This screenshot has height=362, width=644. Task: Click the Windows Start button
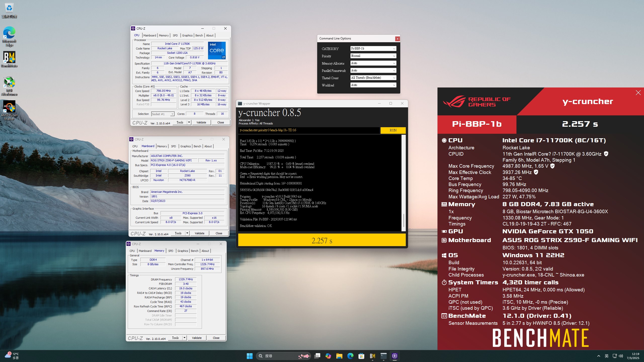click(x=250, y=356)
